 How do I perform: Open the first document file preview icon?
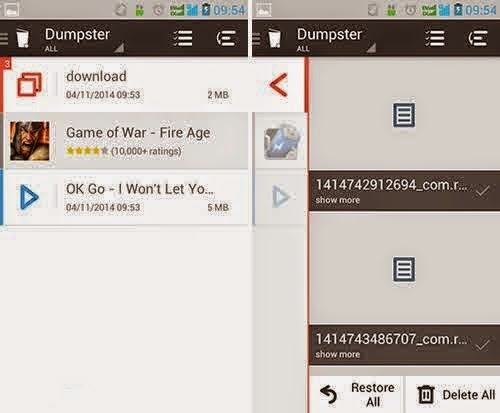click(x=404, y=115)
